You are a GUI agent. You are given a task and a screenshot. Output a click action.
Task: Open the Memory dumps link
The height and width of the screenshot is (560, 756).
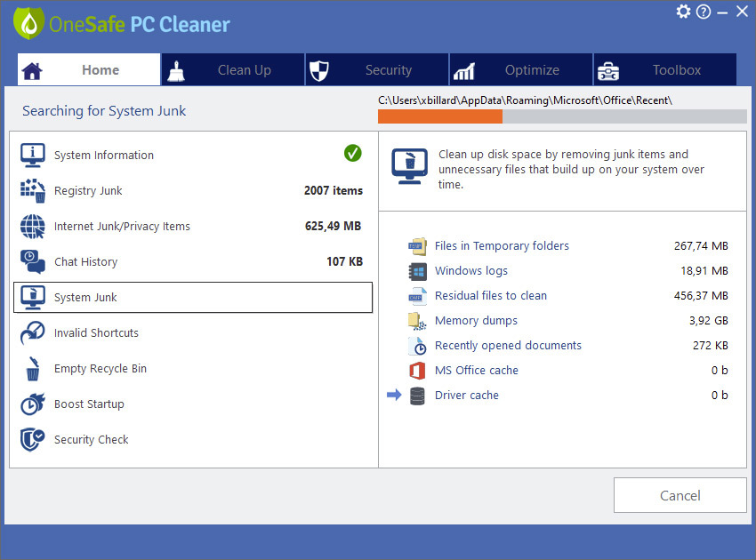pyautogui.click(x=476, y=321)
